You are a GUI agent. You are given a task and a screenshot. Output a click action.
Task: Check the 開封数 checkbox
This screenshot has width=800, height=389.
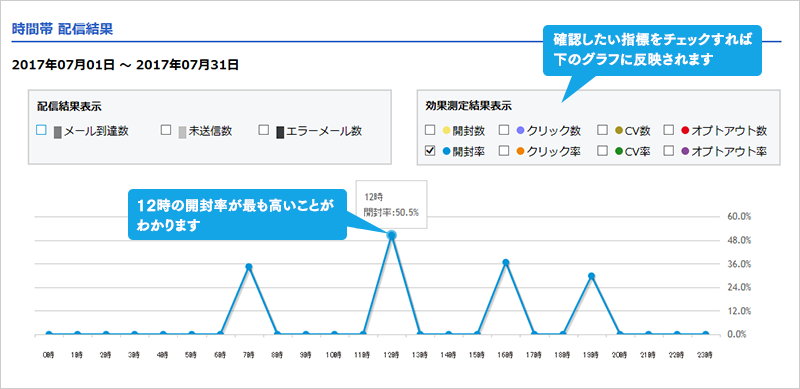pyautogui.click(x=430, y=130)
